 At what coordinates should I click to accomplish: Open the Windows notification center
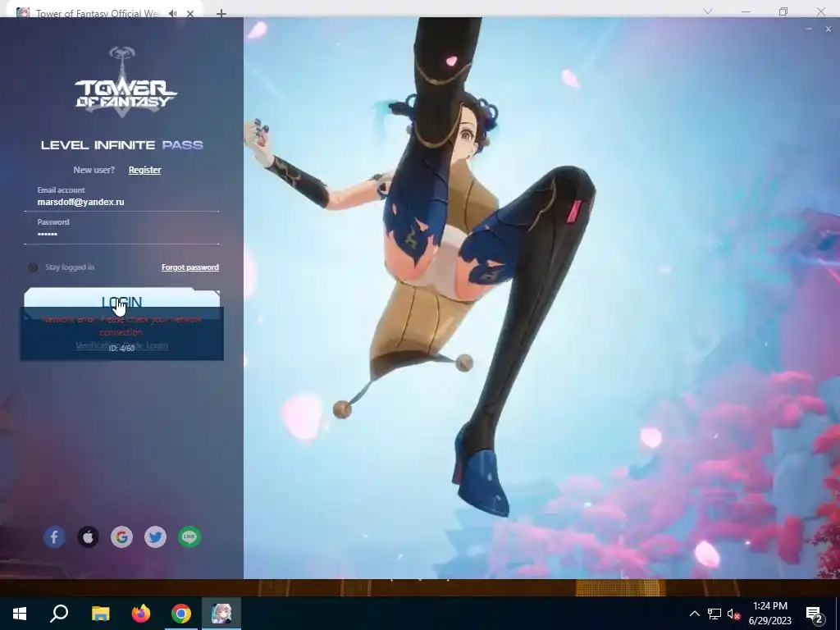pos(815,614)
